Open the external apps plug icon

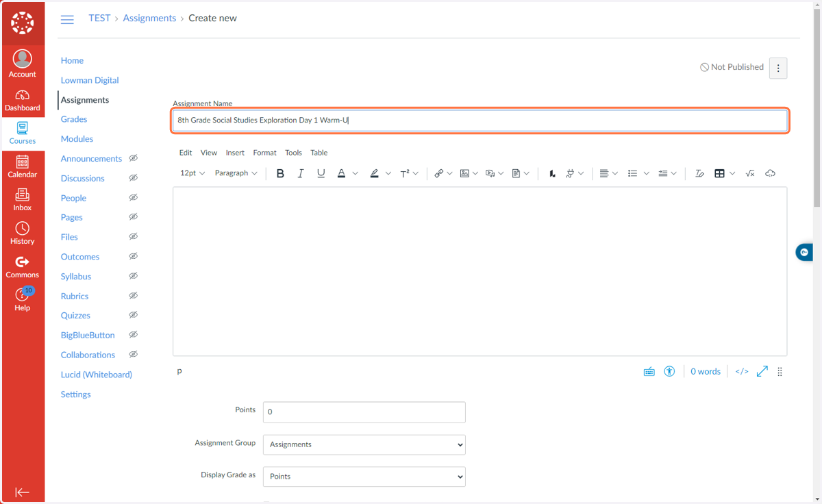pyautogui.click(x=570, y=173)
